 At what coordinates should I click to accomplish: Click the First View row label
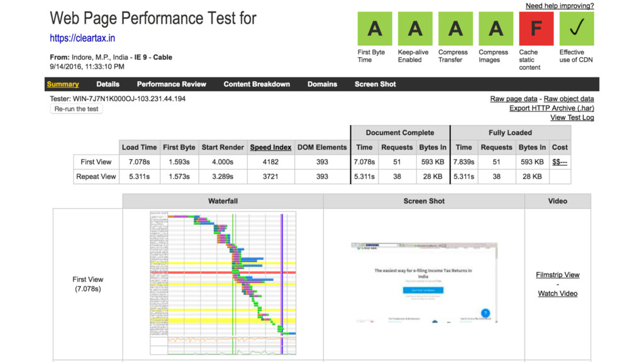pyautogui.click(x=96, y=162)
